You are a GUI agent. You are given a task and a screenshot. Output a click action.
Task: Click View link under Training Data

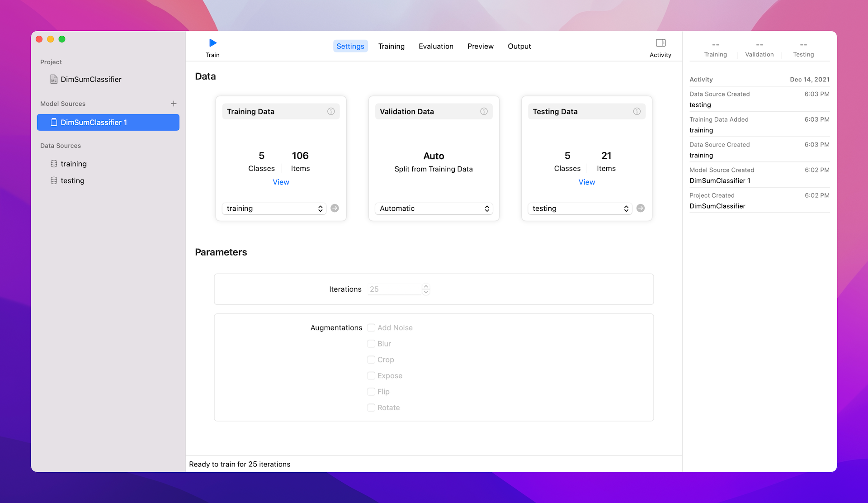click(281, 182)
